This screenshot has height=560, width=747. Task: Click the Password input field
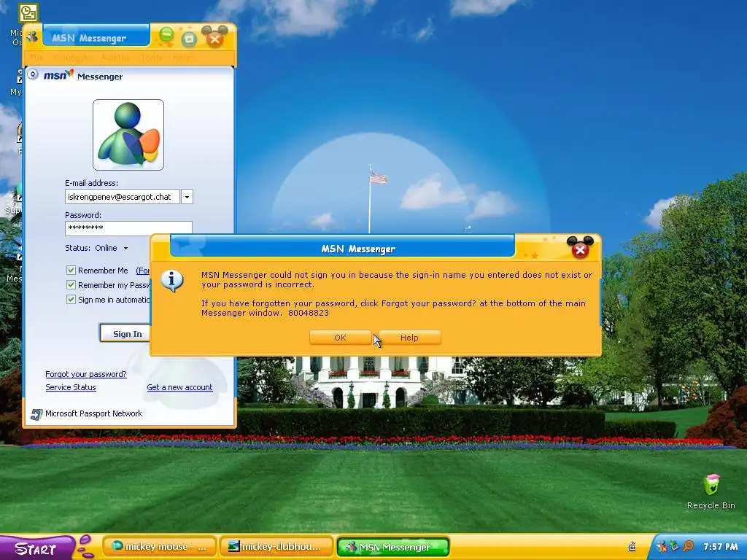pyautogui.click(x=128, y=228)
